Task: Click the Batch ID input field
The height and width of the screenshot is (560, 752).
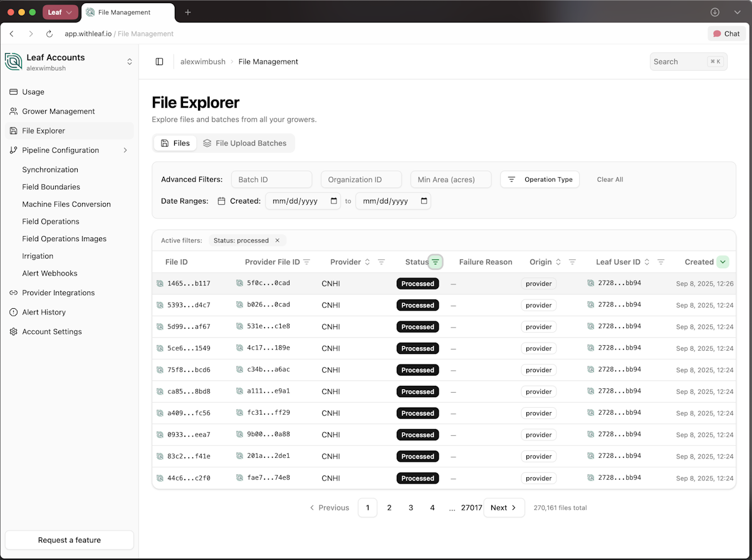Action: pos(271,180)
